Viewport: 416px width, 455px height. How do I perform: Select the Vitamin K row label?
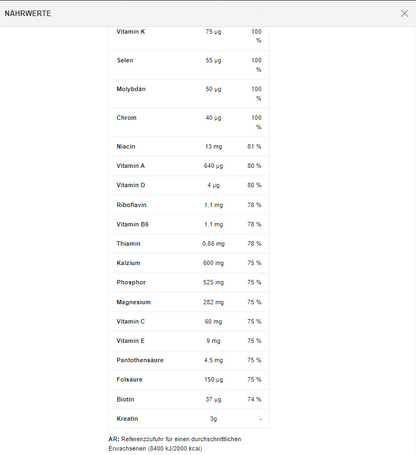[131, 32]
